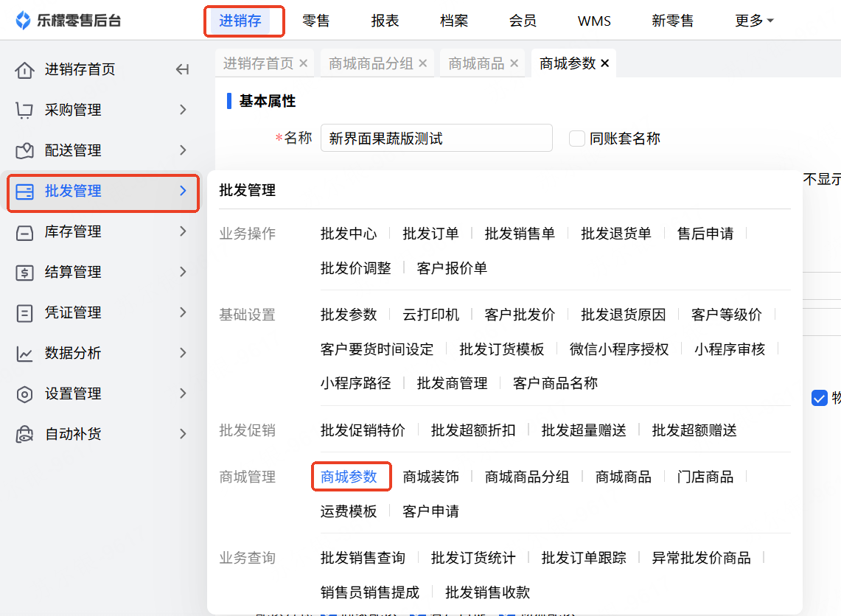Switch to the 商城商品 tab
Screen dimensions: 841x616
[476, 63]
